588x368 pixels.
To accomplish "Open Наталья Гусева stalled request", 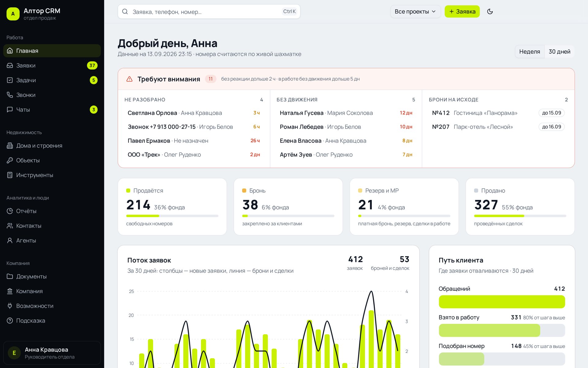I will click(x=346, y=113).
